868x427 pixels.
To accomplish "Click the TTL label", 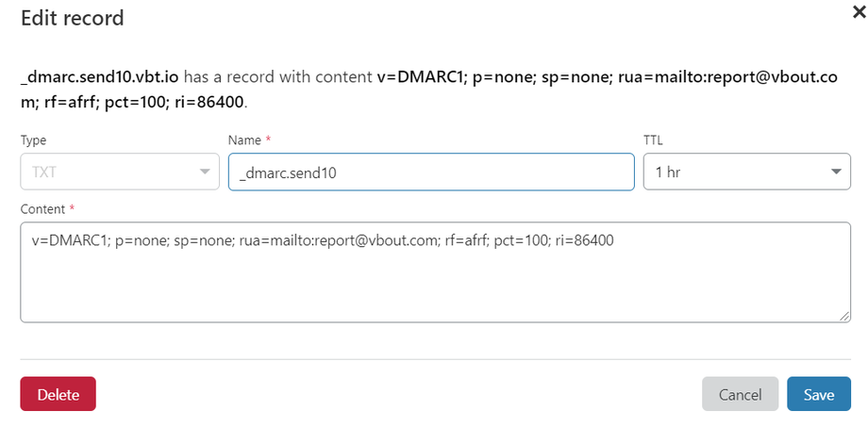I will point(654,140).
